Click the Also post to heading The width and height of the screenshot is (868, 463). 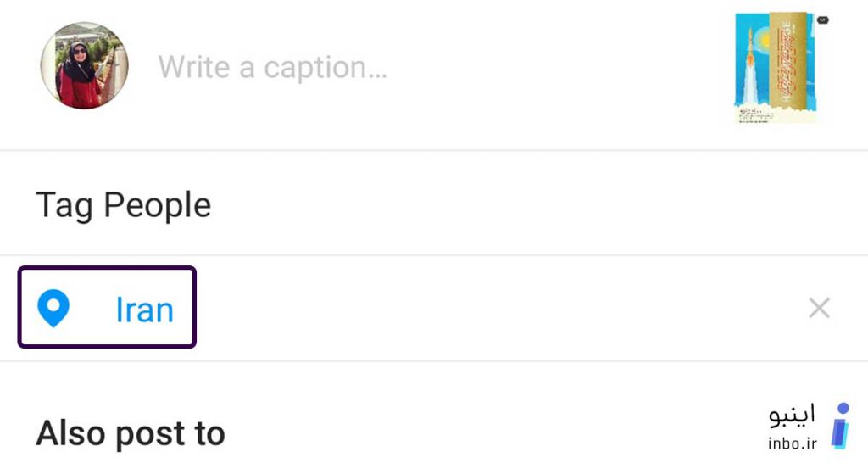tap(131, 433)
